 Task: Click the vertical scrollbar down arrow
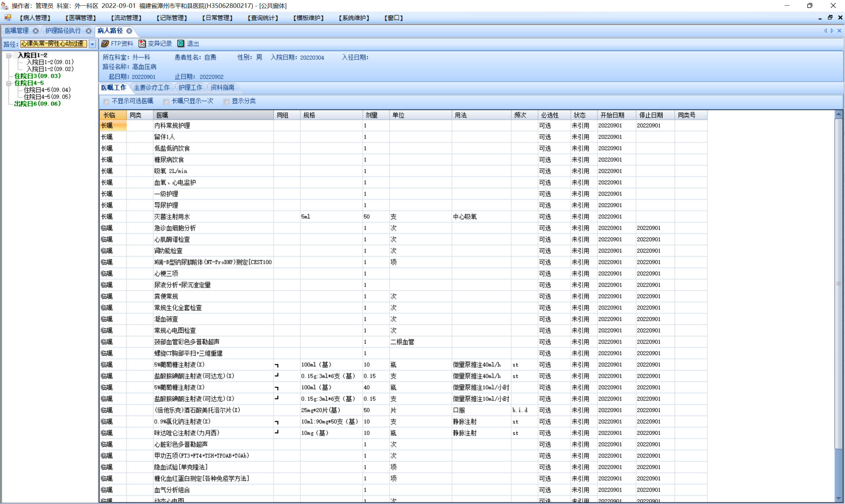pyautogui.click(x=838, y=499)
